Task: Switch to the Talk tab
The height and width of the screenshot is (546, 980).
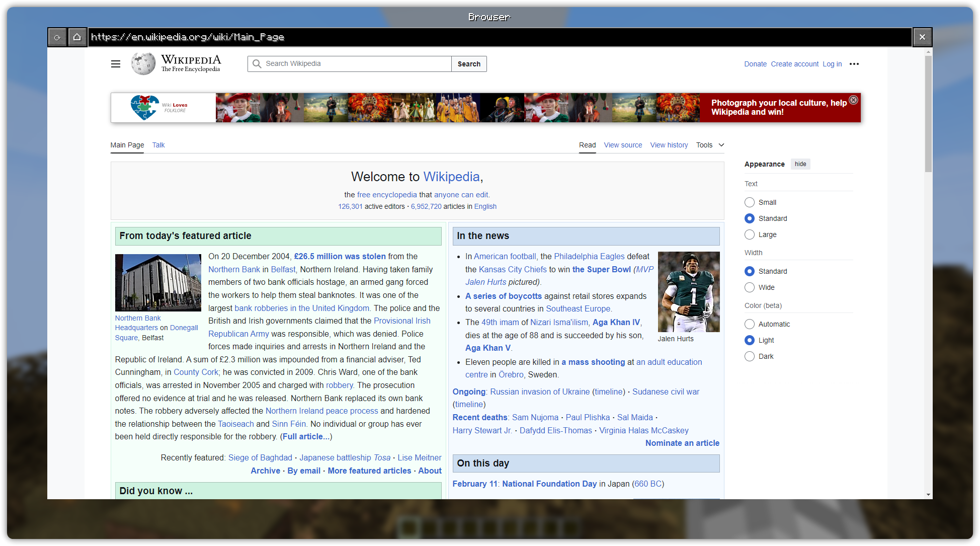Action: point(158,145)
